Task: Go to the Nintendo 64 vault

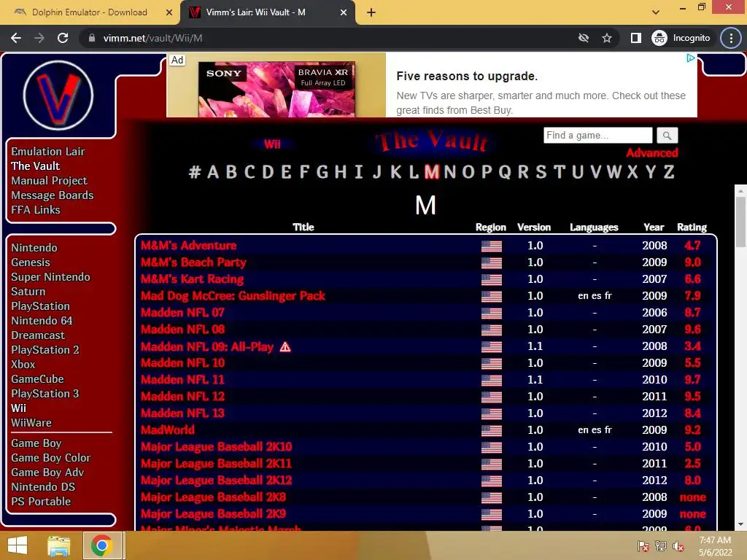Action: (x=42, y=321)
